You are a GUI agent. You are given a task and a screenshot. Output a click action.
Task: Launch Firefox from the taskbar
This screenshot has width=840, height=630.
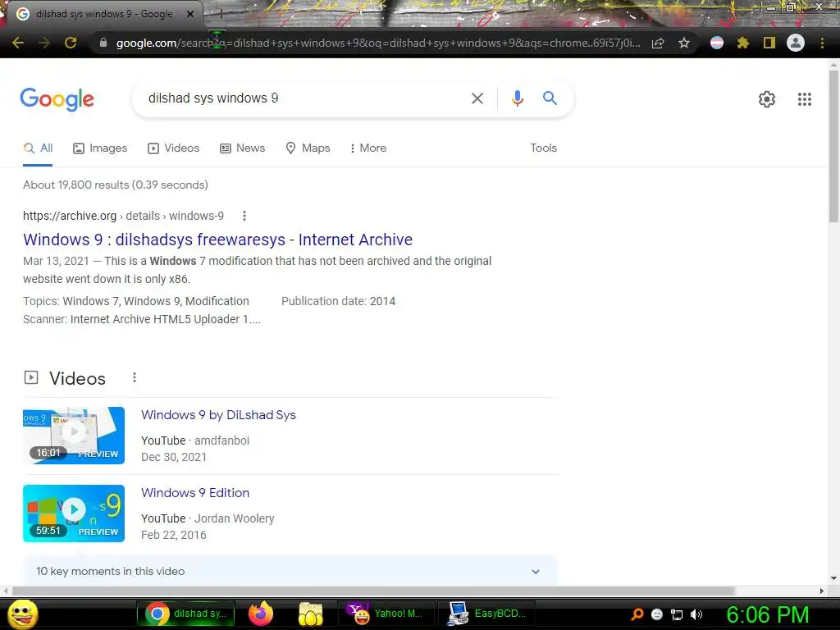pos(261,614)
